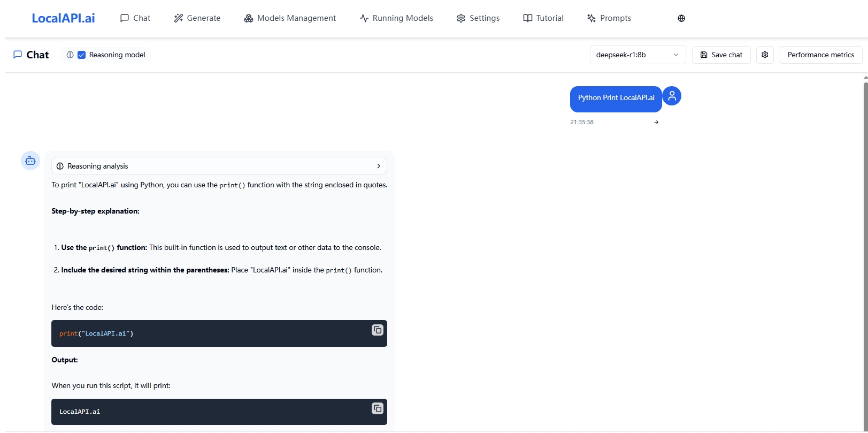This screenshot has width=868, height=433.
Task: Open the Generate page
Action: coord(197,18)
